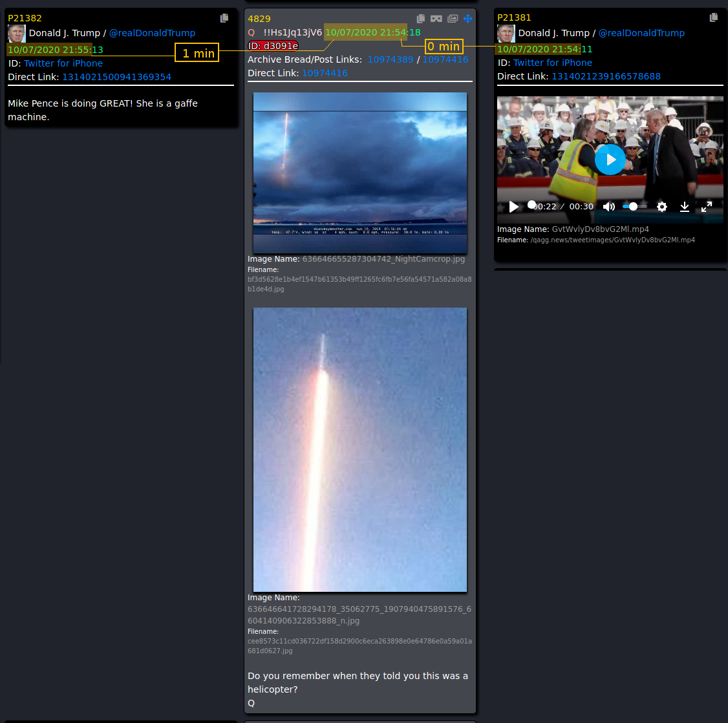Click Trump avatar in post P21381
Image resolution: width=728 pixels, height=723 pixels.
tap(506, 34)
